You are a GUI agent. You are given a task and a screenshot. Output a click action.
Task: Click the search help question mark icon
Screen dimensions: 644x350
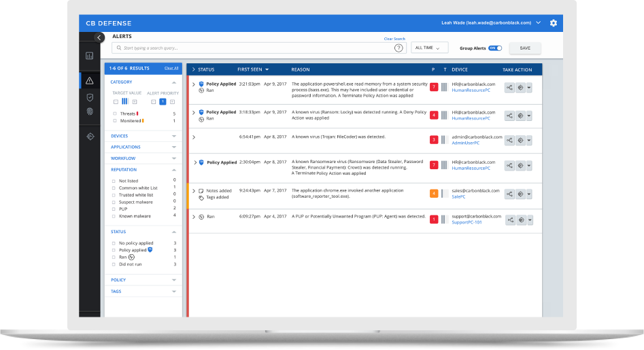(399, 48)
